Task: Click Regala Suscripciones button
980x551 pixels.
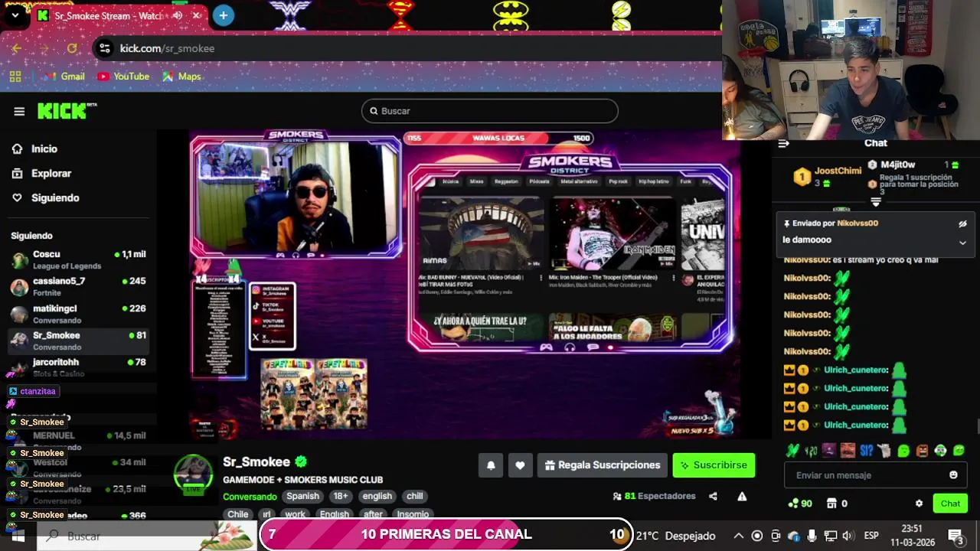Action: (x=603, y=465)
